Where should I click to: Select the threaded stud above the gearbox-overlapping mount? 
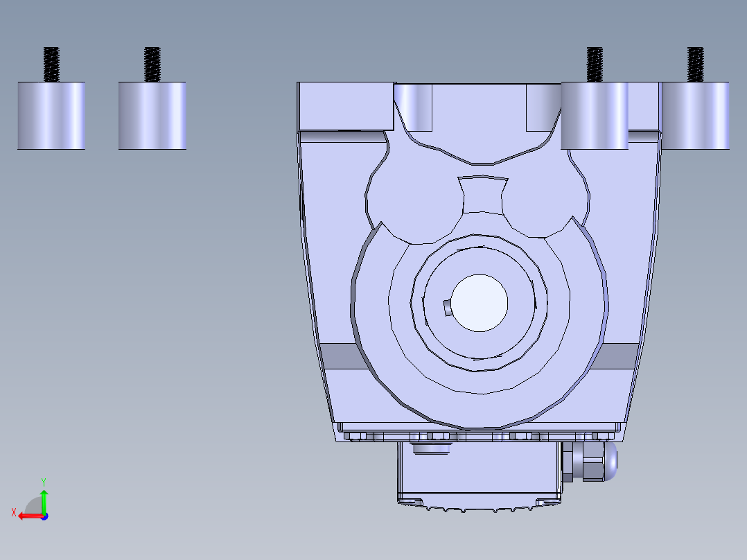(x=595, y=64)
